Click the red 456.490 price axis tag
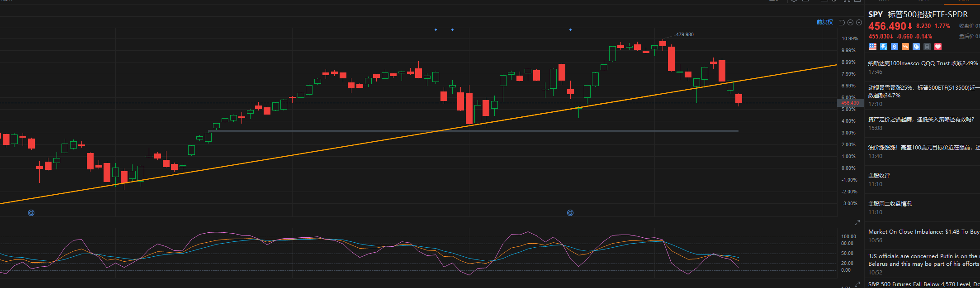The height and width of the screenshot is (288, 980). 850,103
